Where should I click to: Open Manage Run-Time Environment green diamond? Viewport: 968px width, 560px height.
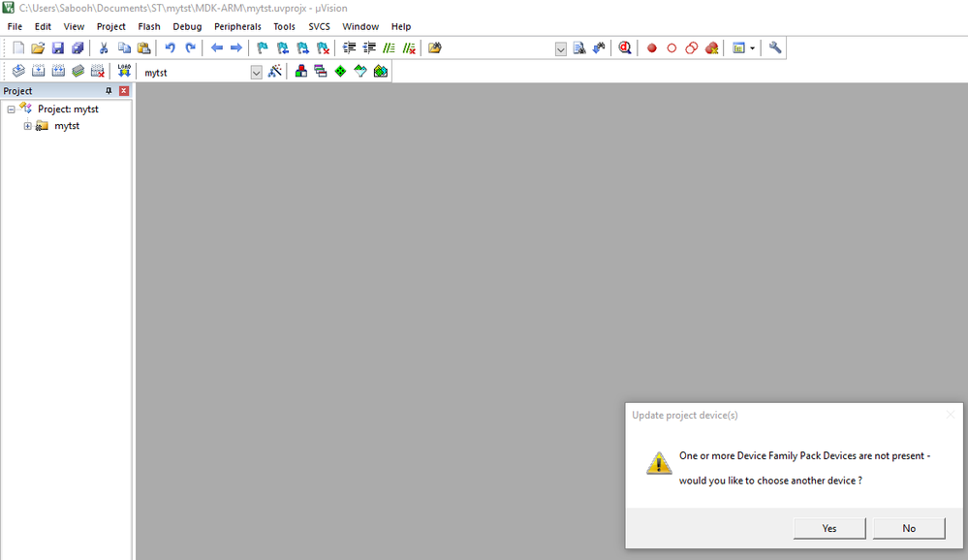(x=340, y=72)
